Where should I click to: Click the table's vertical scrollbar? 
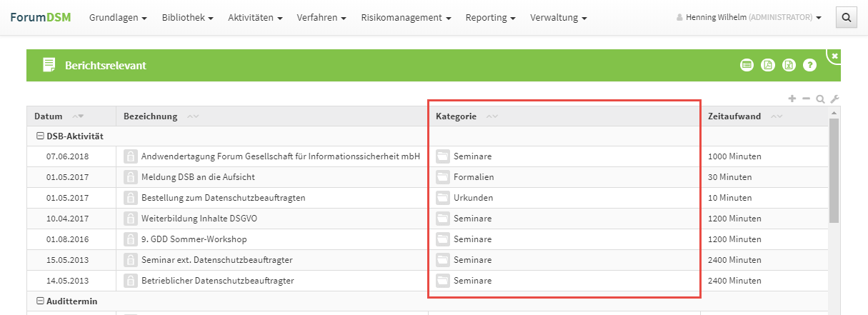tap(834, 171)
